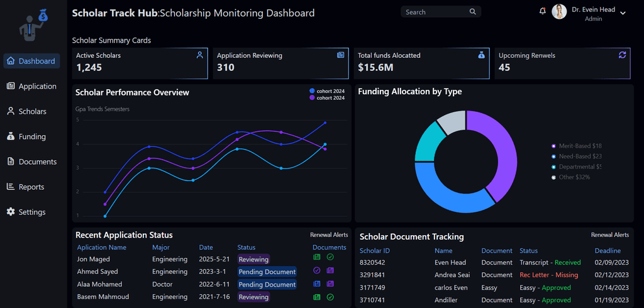Toggle the blue cohort 2024 legend entry
This screenshot has height=308, width=644.
coord(327,91)
